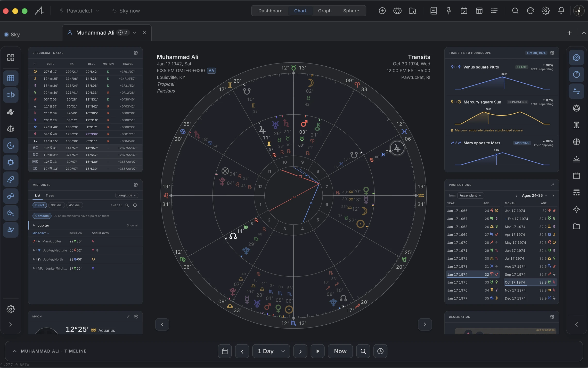
Task: Click the pin icon in toolbar
Action: [449, 11]
